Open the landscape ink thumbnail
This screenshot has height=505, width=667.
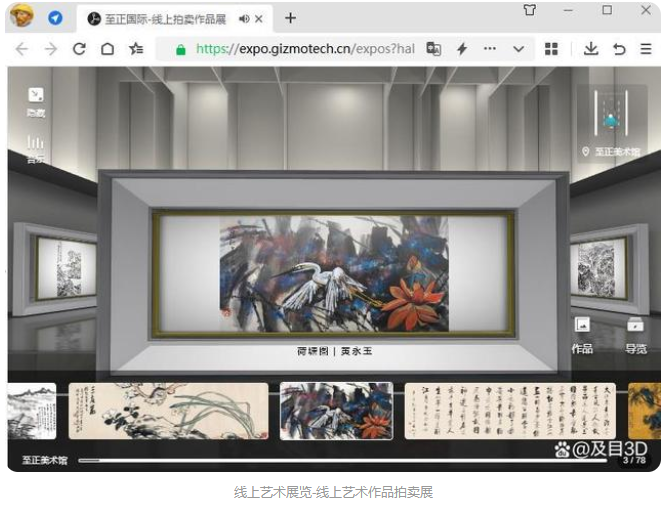pos(32,411)
